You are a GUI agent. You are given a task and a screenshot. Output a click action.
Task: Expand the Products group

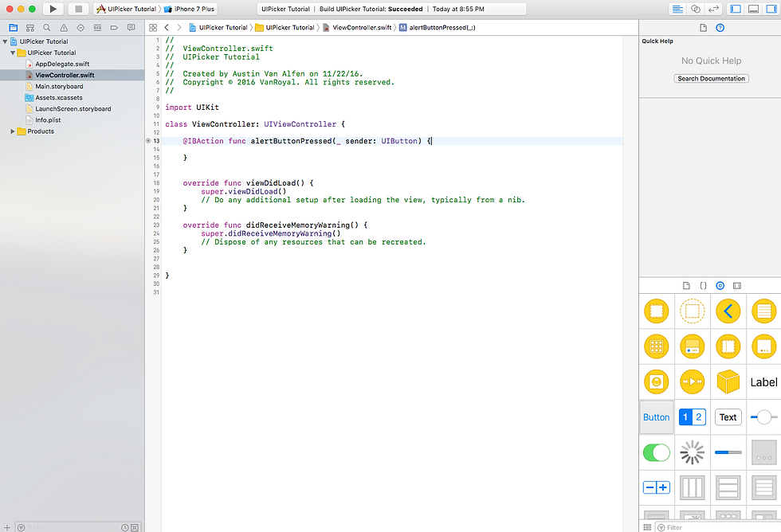(13, 131)
